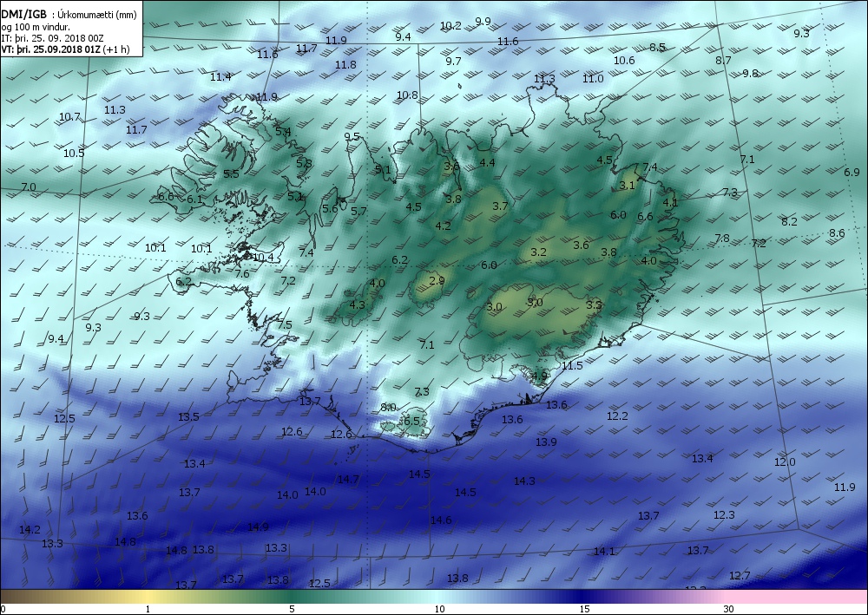Click the 3.7 value on the map

[500, 206]
